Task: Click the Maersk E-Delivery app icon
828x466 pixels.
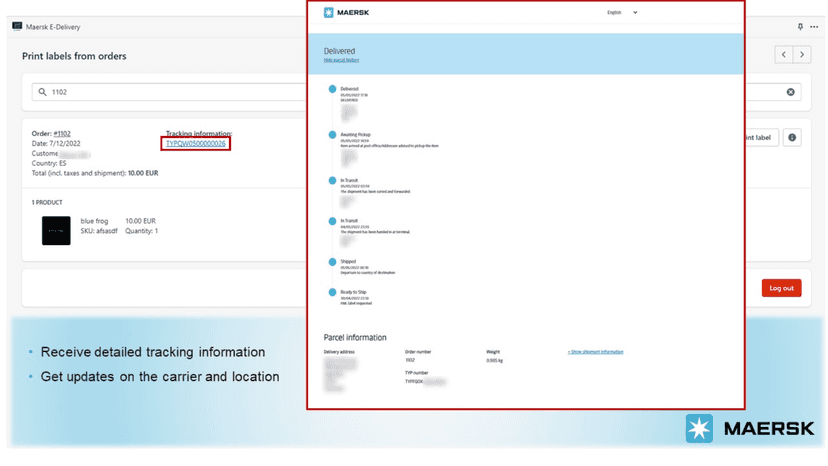Action: click(x=17, y=26)
